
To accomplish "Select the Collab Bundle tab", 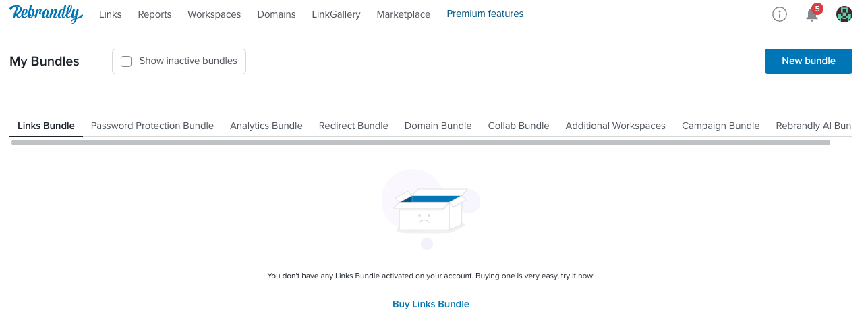I will click(x=519, y=126).
